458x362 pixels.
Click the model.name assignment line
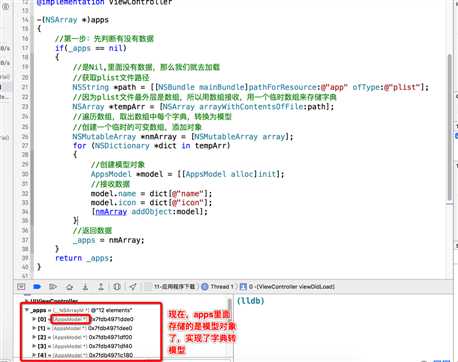tap(151, 194)
